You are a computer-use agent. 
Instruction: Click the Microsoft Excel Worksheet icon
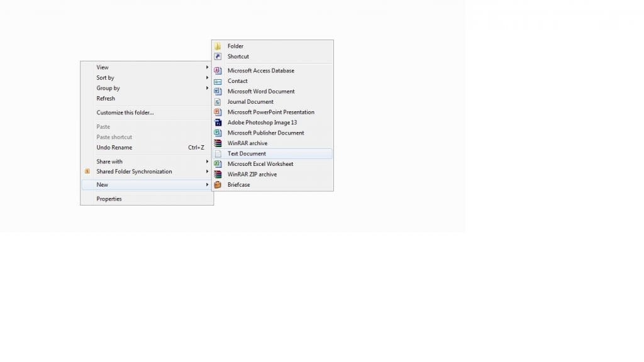click(218, 164)
